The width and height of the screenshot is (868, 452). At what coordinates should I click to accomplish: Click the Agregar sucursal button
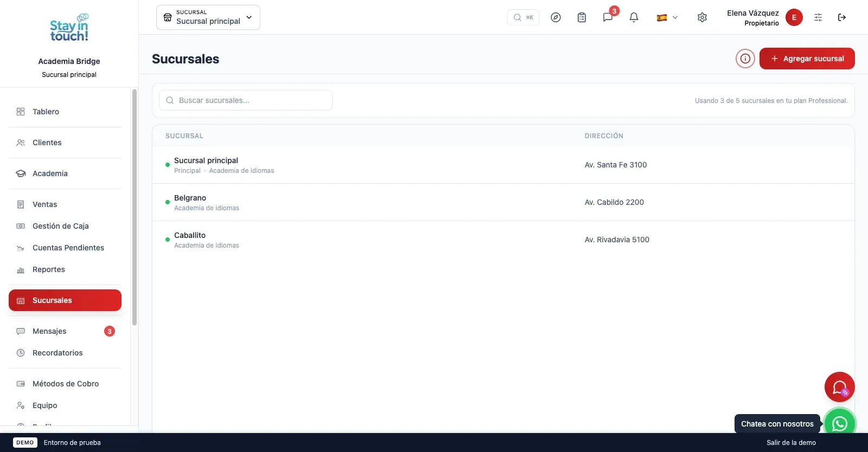coord(807,59)
